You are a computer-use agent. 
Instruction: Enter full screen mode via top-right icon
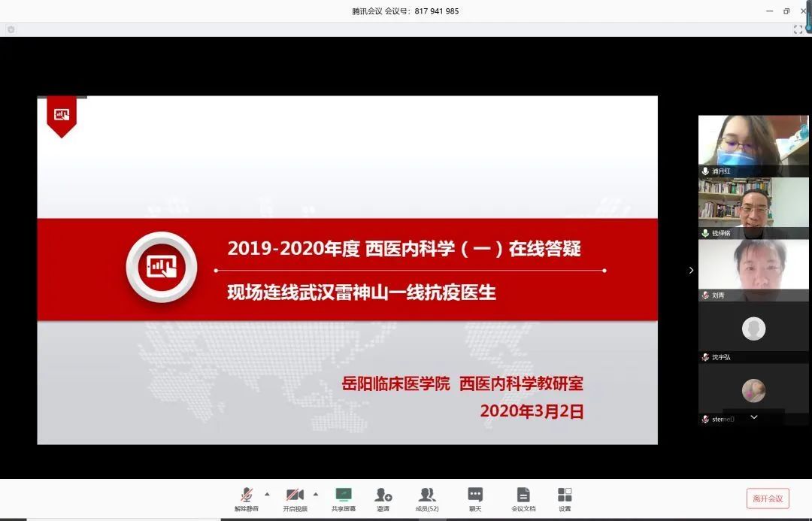798,29
